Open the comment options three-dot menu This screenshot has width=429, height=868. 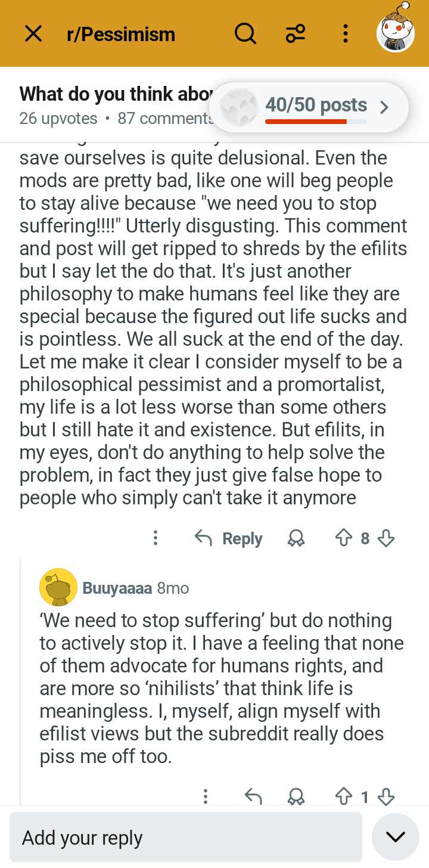[155, 538]
